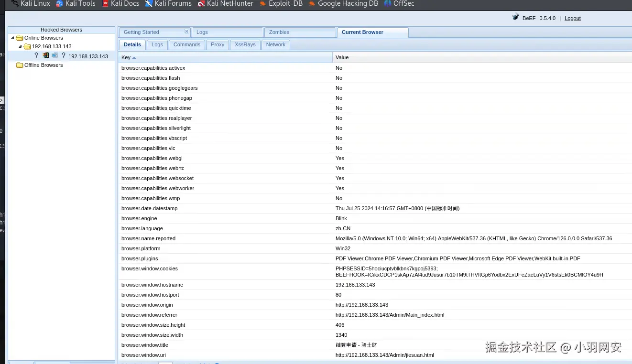This screenshot has height=364, width=632.
Task: Click the Win32 platform value
Action: pyautogui.click(x=343, y=248)
